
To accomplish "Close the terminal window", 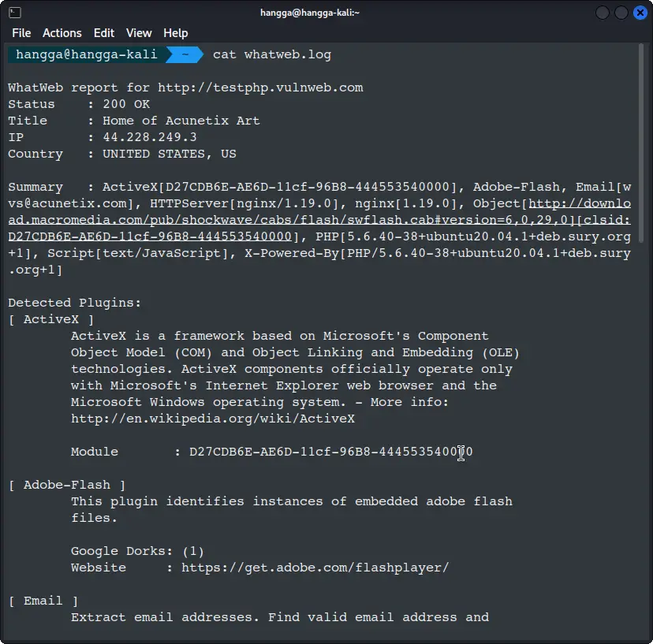I will point(640,13).
